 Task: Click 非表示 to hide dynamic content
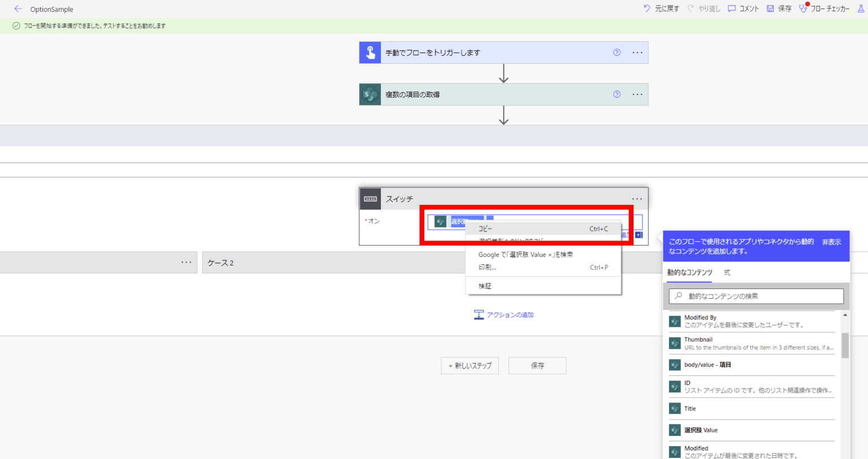[x=831, y=242]
